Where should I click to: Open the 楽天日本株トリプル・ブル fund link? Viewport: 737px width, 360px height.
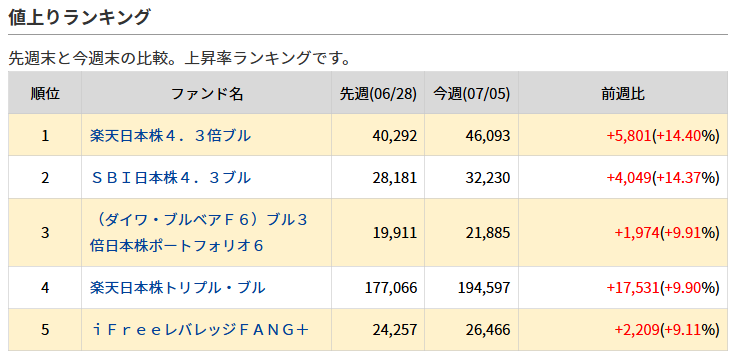coord(178,287)
